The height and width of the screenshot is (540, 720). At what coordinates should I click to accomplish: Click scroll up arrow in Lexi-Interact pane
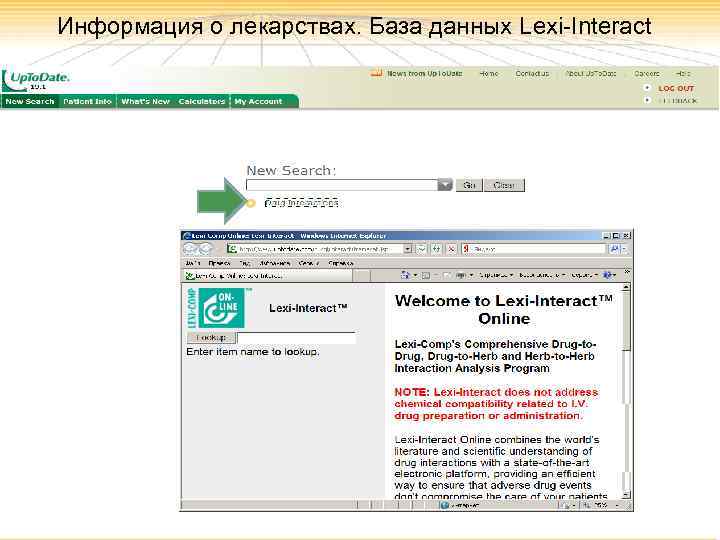(625, 288)
